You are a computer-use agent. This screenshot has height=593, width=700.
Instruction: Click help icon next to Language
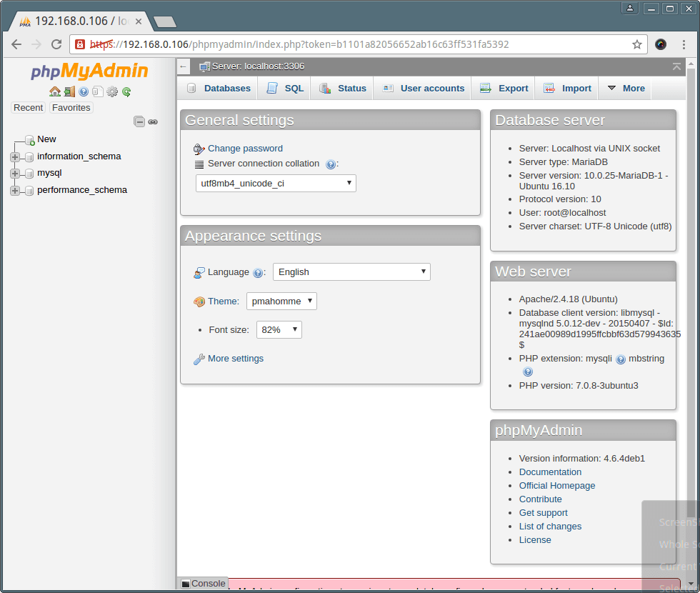(258, 272)
